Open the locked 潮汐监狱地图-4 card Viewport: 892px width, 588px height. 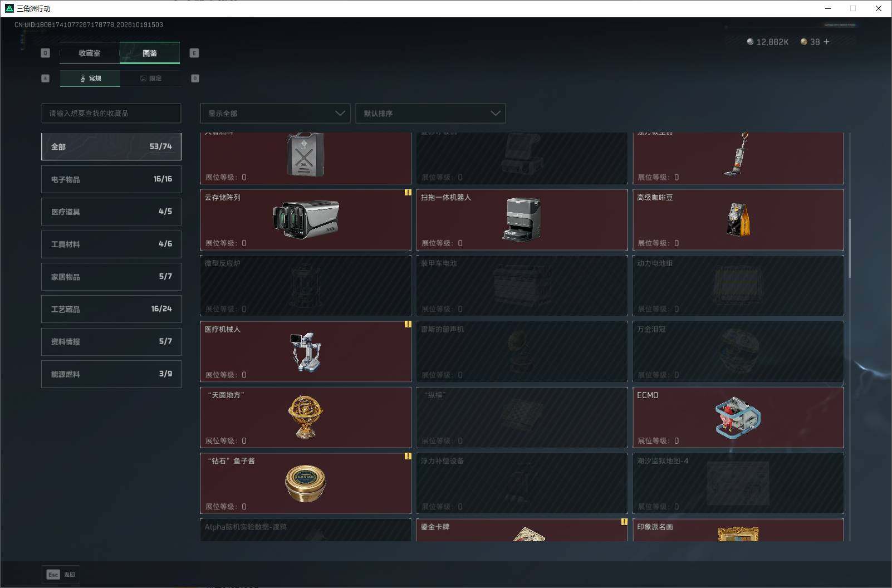point(738,483)
